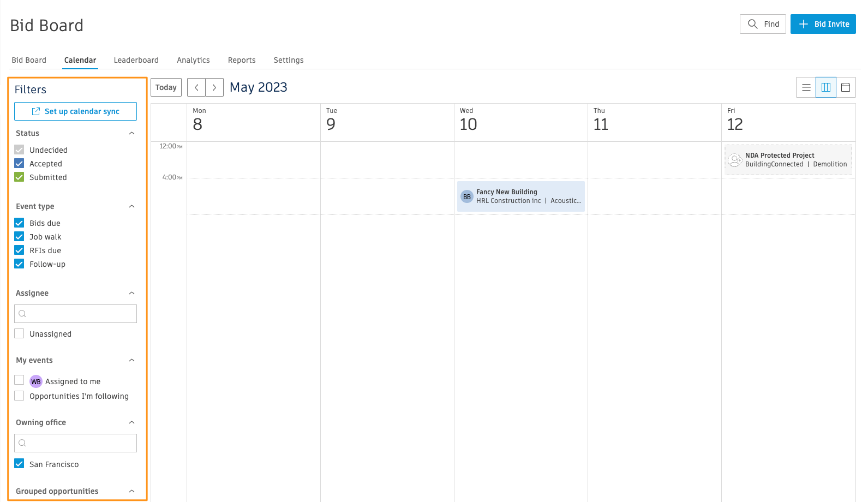Switch to month calendar view icon
Image resolution: width=868 pixels, height=502 pixels.
[x=846, y=87]
